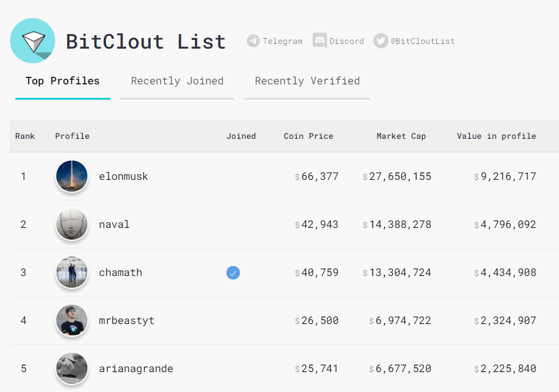Click market cap value $6,677,520
This screenshot has height=392, width=559.
(400, 369)
